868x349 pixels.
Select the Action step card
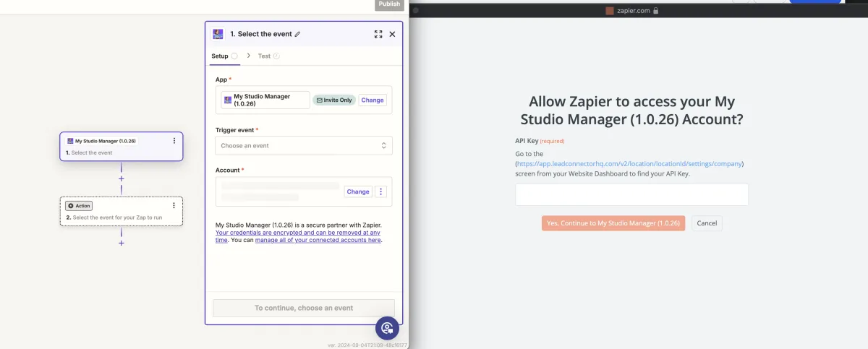click(x=122, y=212)
